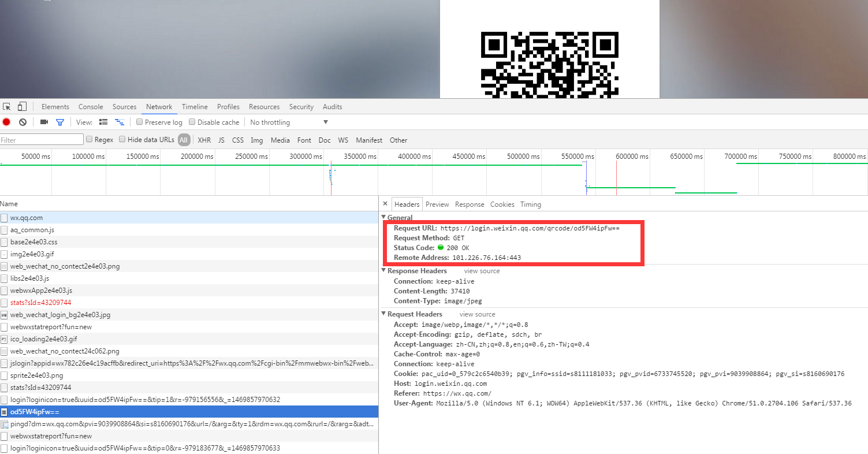Switch to the Cookies detail tab
This screenshot has width=868, height=454.
point(502,204)
